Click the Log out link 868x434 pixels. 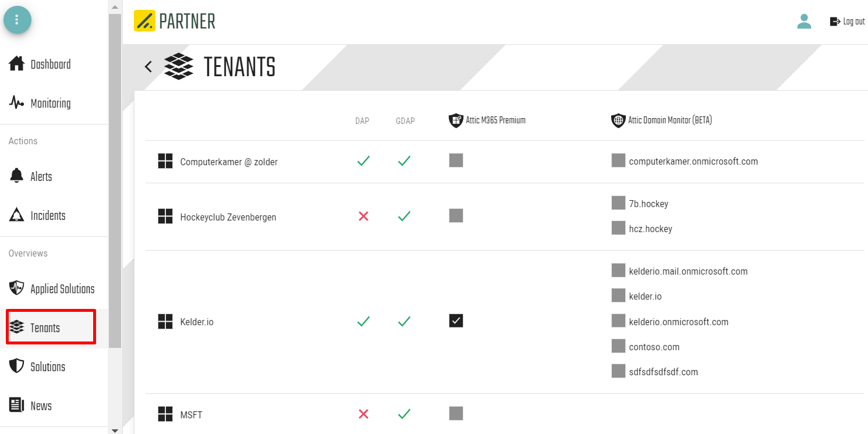tap(847, 22)
